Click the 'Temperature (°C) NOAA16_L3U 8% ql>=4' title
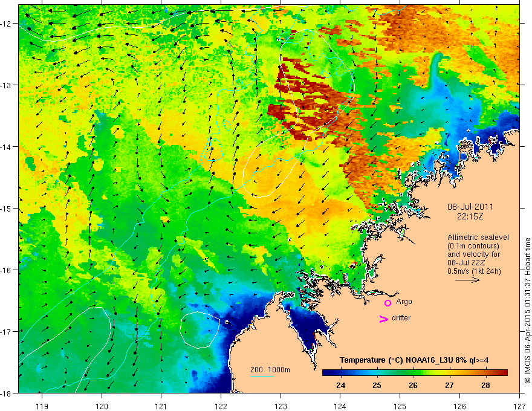Image resolution: width=532 pixels, height=411 pixels. click(414, 360)
